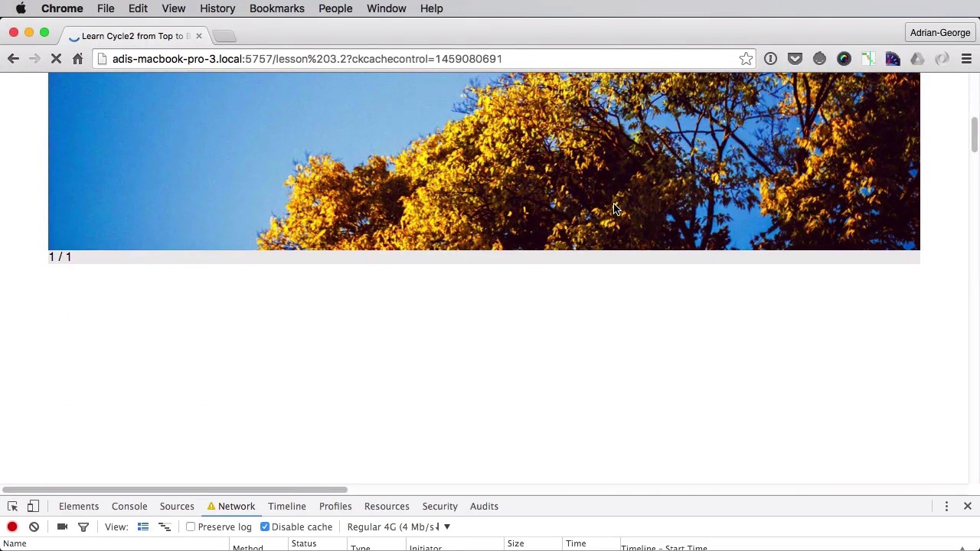Open the Regular 4G throttling dropdown
Viewport: 980px width, 551px height.
(x=398, y=527)
